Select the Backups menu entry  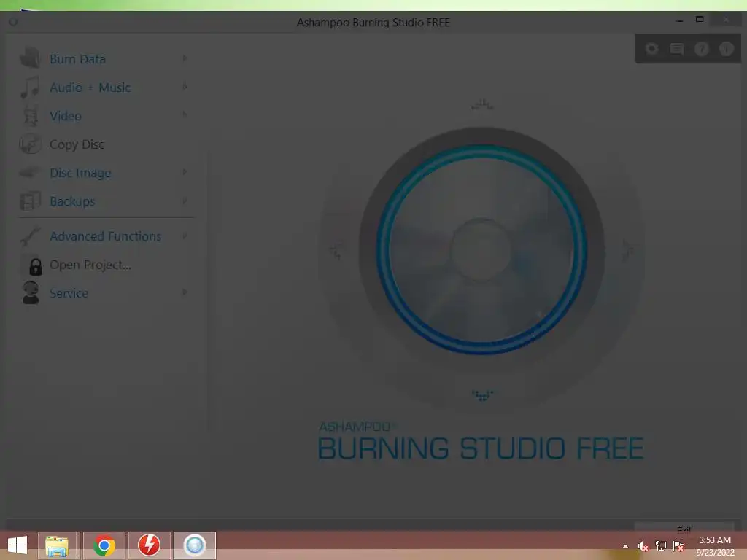pos(72,201)
